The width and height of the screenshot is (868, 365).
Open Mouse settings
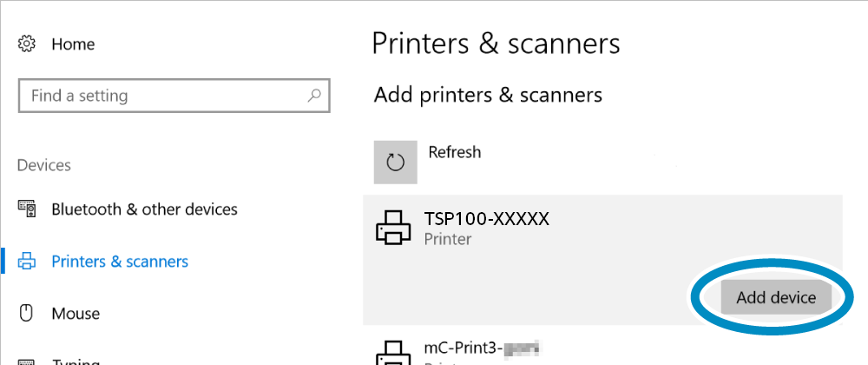(76, 314)
